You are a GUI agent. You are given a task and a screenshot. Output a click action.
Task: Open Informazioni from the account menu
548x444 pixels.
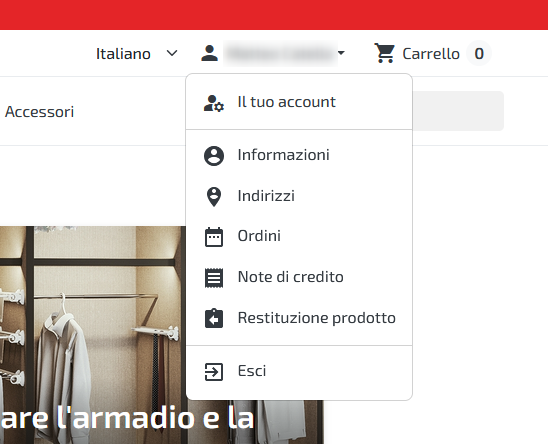(299, 155)
